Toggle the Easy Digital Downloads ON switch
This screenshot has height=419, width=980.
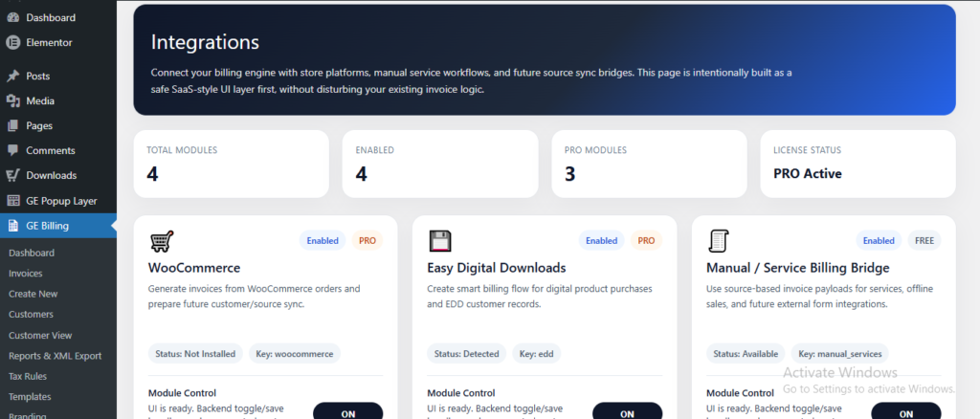click(x=627, y=411)
